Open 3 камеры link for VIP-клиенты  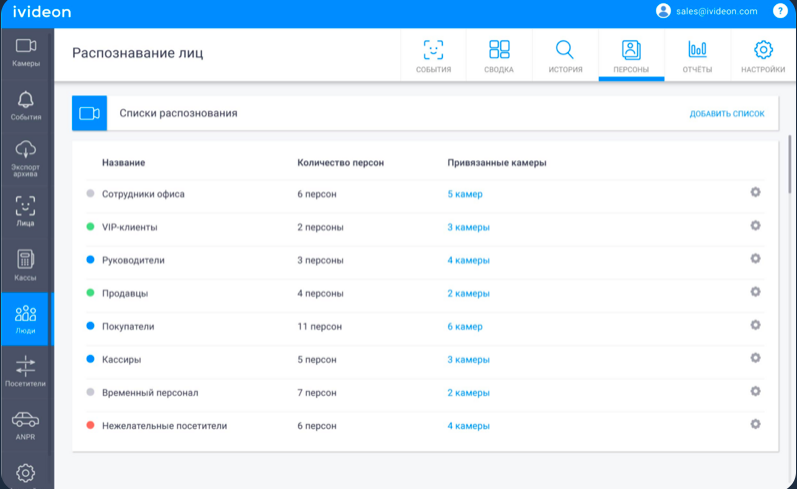click(468, 227)
